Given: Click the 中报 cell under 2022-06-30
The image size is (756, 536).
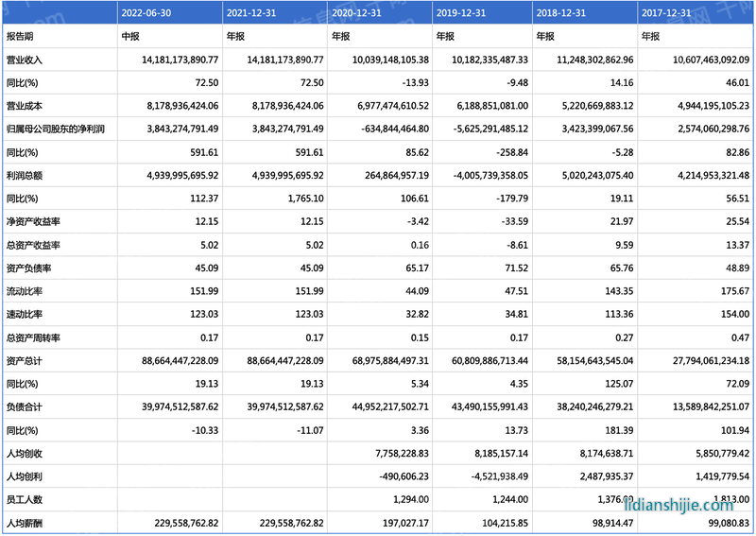Looking at the screenshot, I should pyautogui.click(x=130, y=36).
